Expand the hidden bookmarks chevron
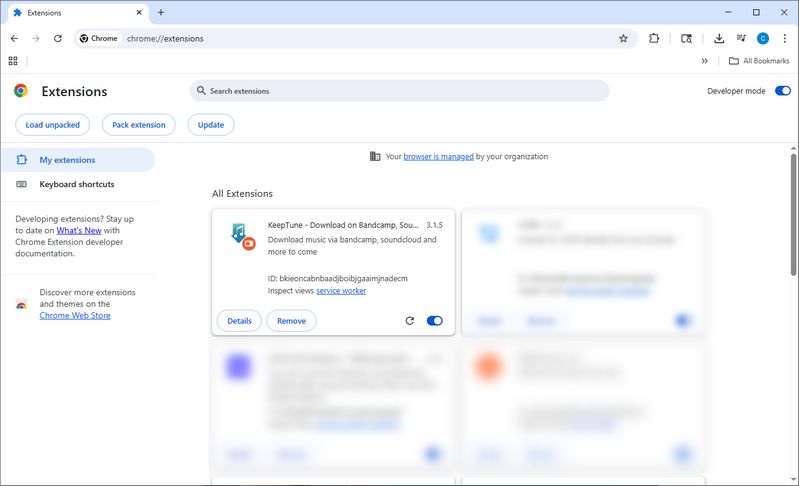This screenshot has height=486, width=799. point(705,61)
